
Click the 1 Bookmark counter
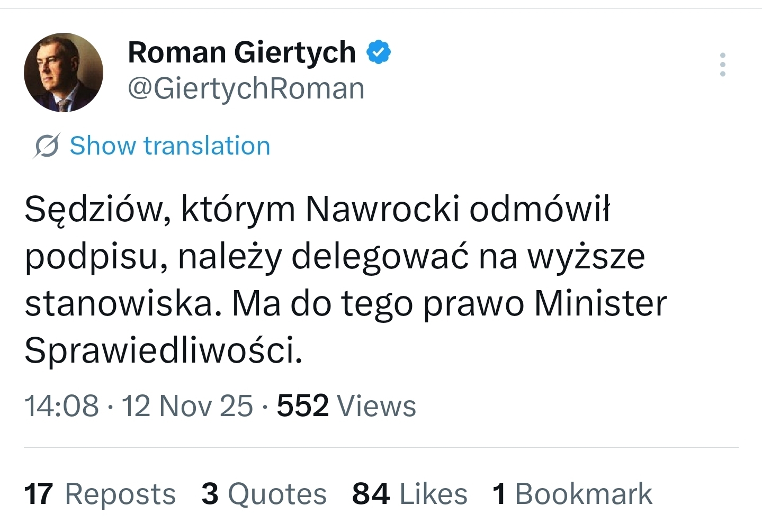572,494
